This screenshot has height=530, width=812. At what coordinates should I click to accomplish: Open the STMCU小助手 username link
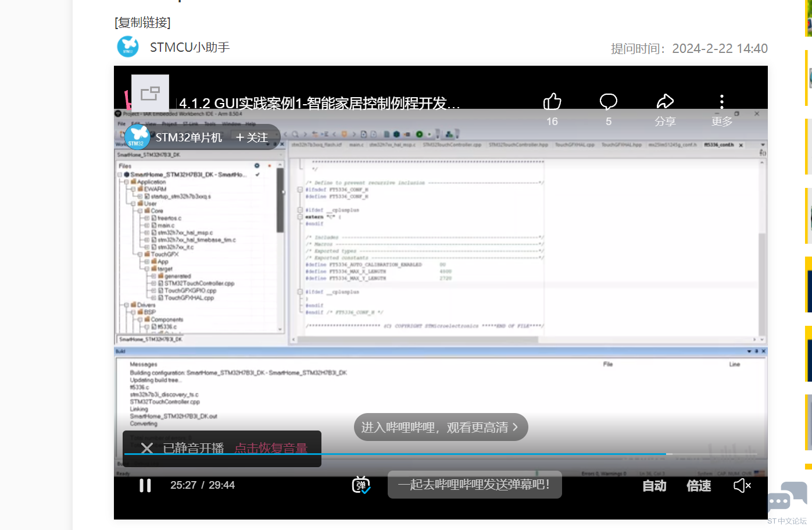coord(189,47)
